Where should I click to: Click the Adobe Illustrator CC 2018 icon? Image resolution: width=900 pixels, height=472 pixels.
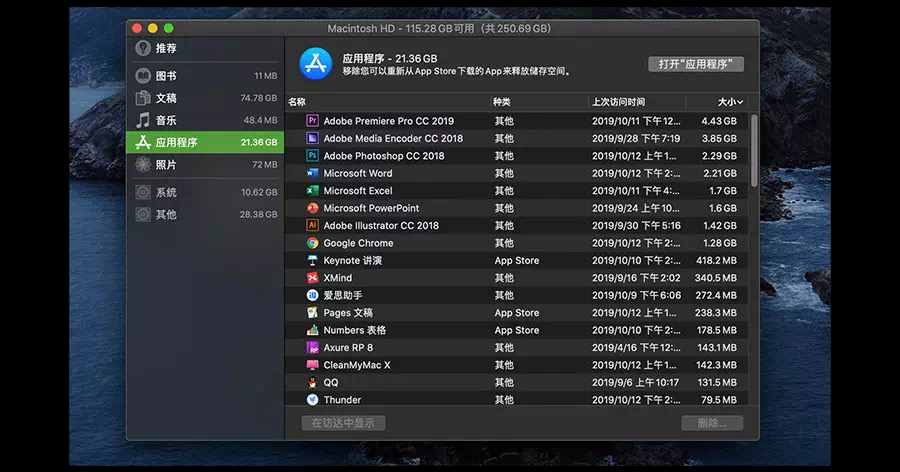312,225
